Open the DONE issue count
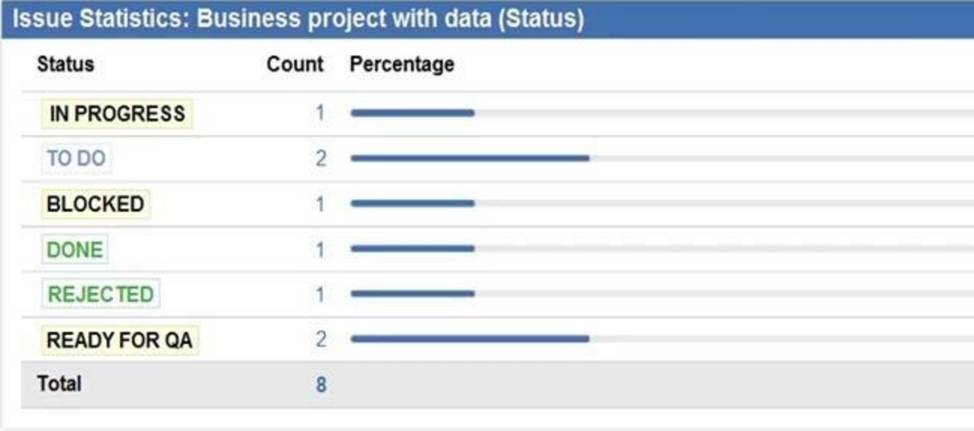 (319, 250)
